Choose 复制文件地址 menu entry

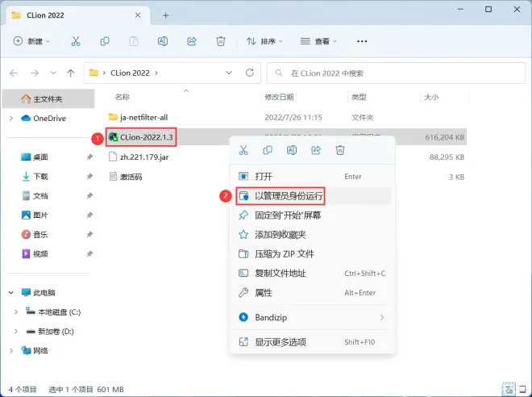(312, 274)
